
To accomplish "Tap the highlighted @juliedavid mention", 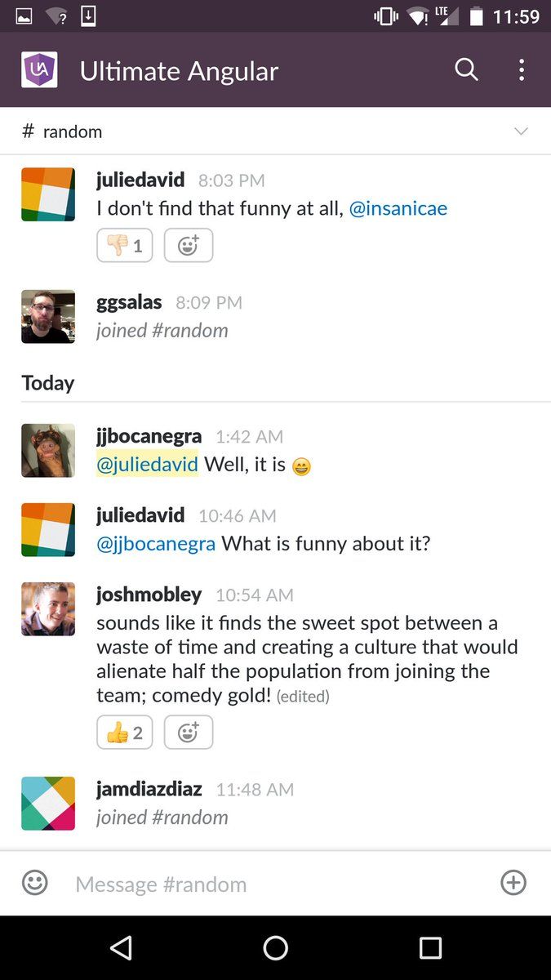I will point(147,465).
